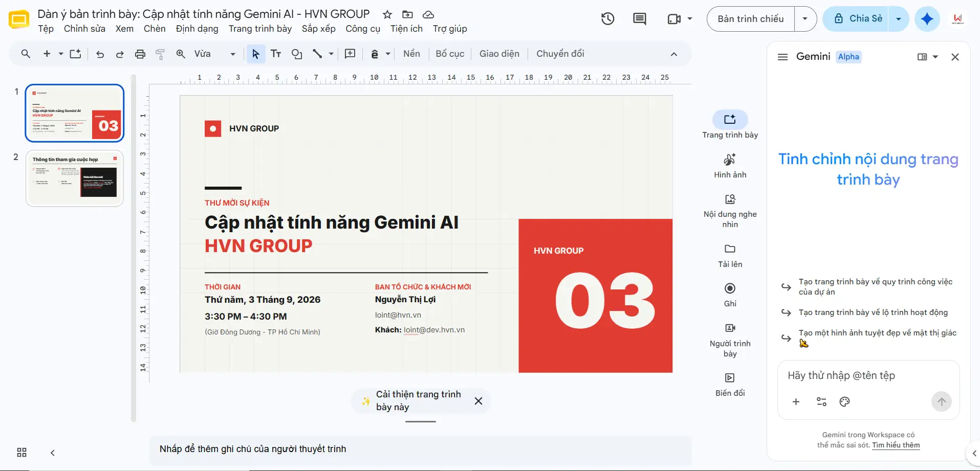The image size is (980, 471).
Task: Add a comment from toolbar
Action: [350, 54]
